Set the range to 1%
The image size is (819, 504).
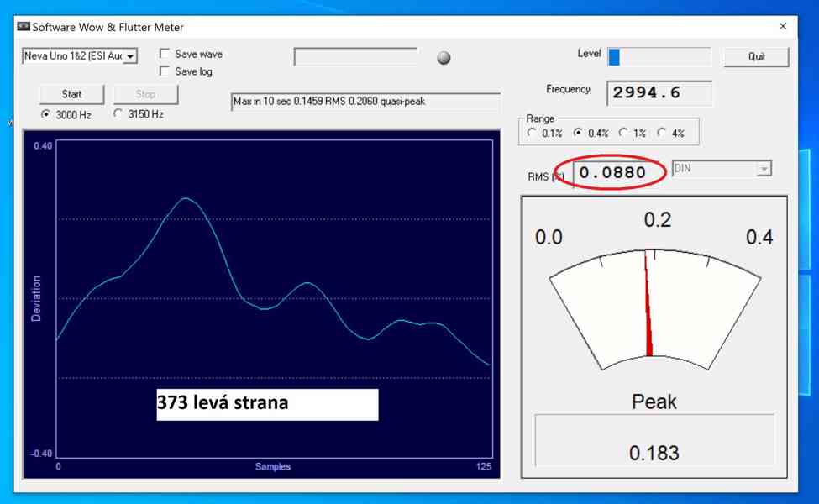(623, 133)
